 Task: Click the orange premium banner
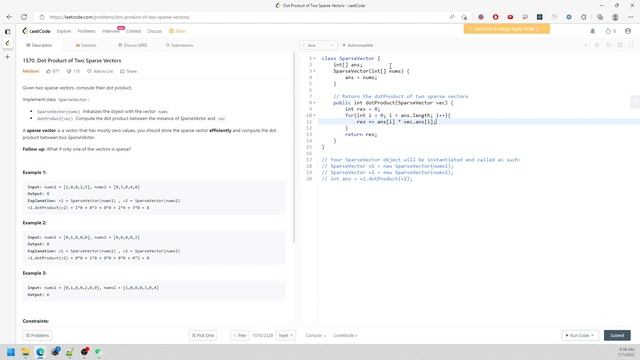click(507, 29)
